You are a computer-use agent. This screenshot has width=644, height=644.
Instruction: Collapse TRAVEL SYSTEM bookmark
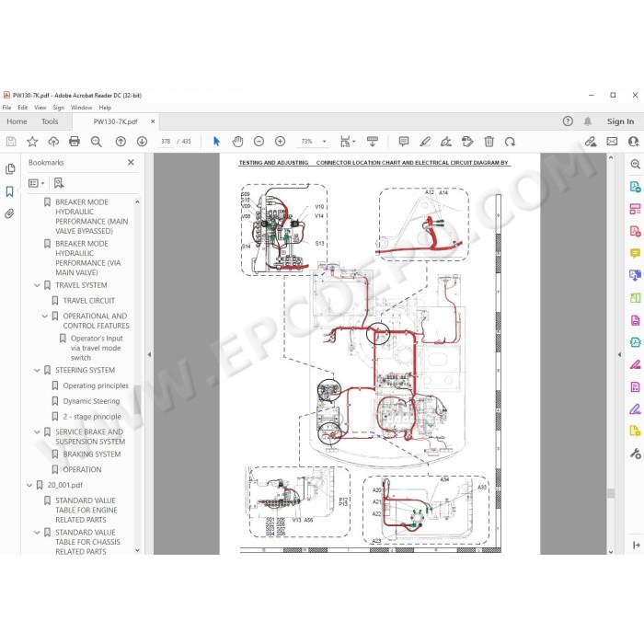[37, 285]
